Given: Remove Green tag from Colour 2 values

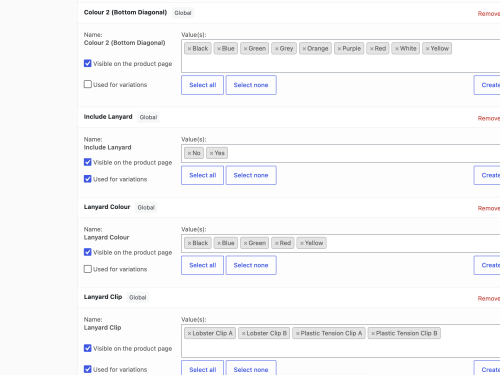Looking at the screenshot, I should [x=245, y=49].
